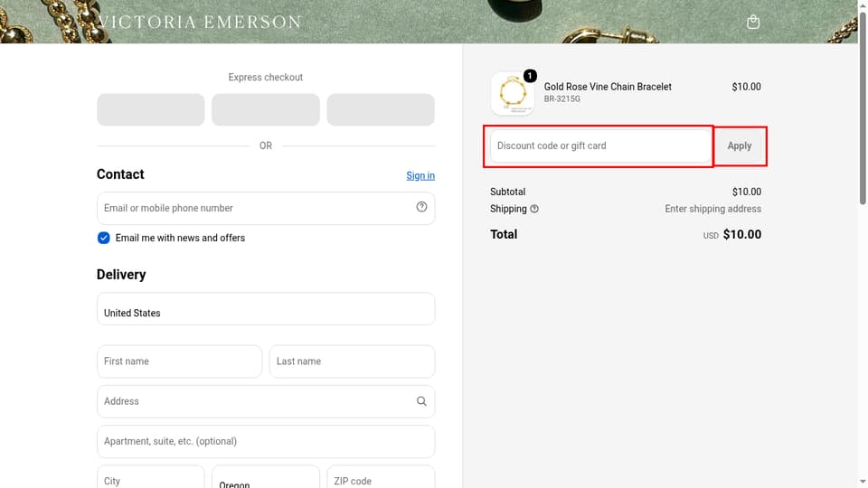The image size is (868, 488).
Task: Click the Shipping info question icon
Action: click(x=534, y=209)
